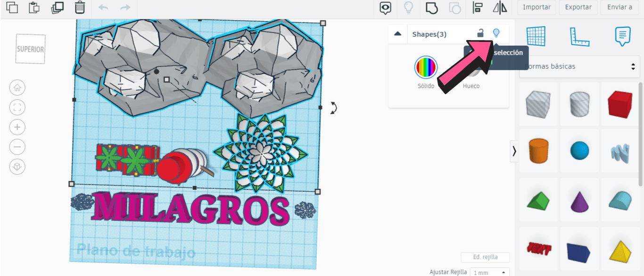Click the Copy icon in the toolbar
644x276 pixels.
(x=12, y=7)
